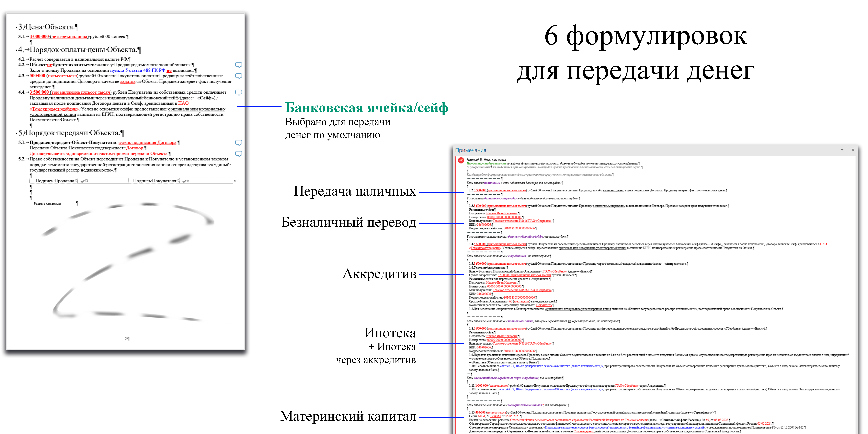
Task: Click '1.6. Условия Аккредитива:' heading in the comment
Action: click(x=488, y=267)
